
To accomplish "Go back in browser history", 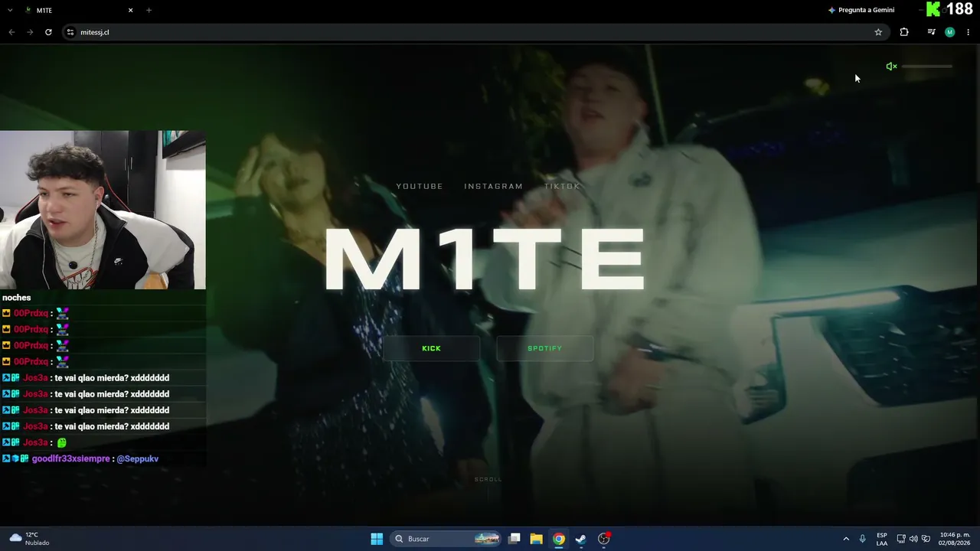I will coord(11,32).
